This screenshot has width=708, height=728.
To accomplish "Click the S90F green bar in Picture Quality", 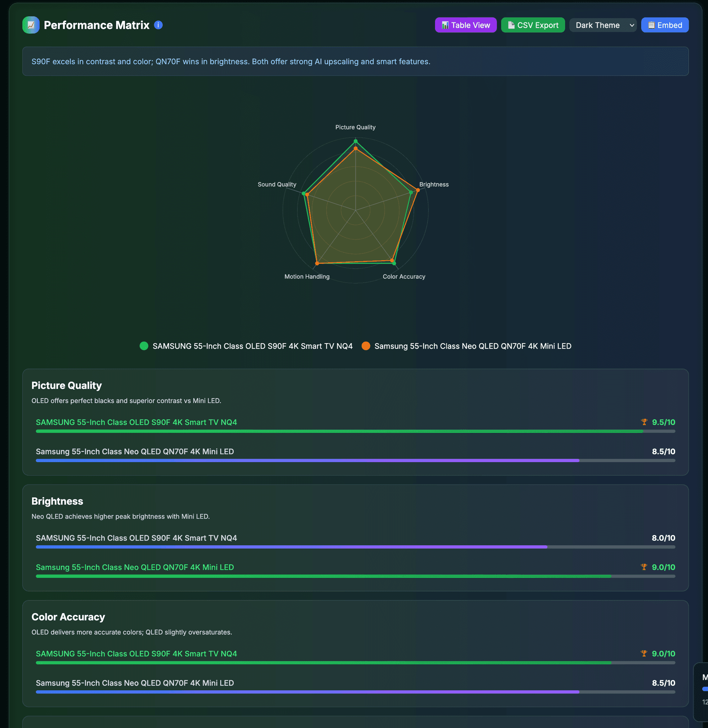I will point(339,431).
